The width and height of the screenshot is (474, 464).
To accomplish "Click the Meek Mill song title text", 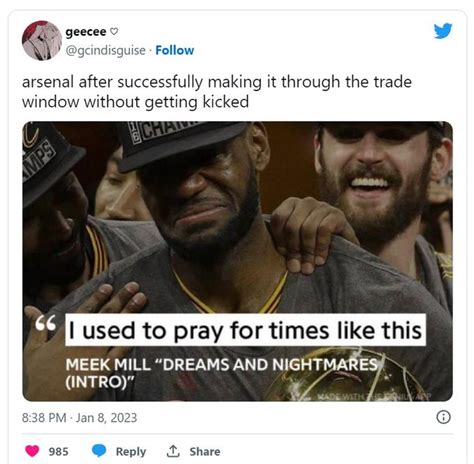I will point(221,373).
